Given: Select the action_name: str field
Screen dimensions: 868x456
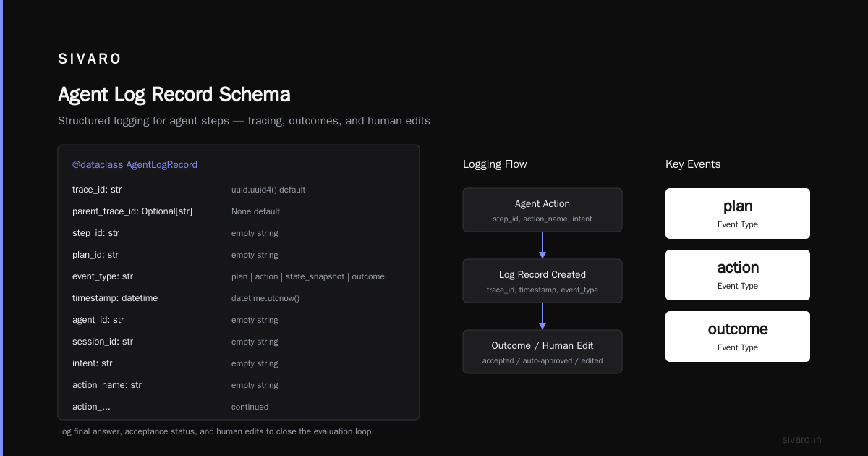Looking at the screenshot, I should tap(107, 385).
